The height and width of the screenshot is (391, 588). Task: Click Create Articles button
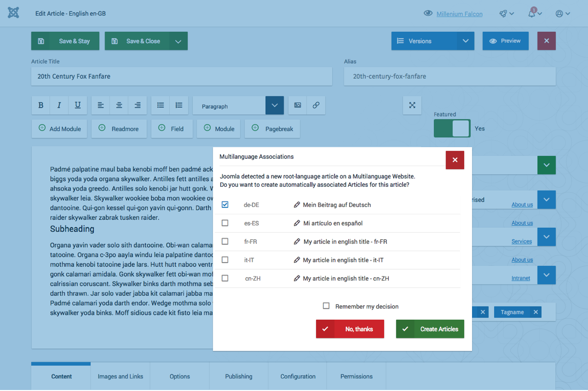tap(430, 329)
